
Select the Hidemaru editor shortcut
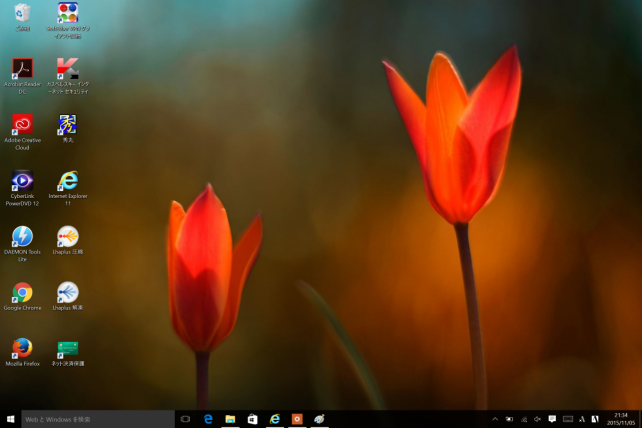68,129
